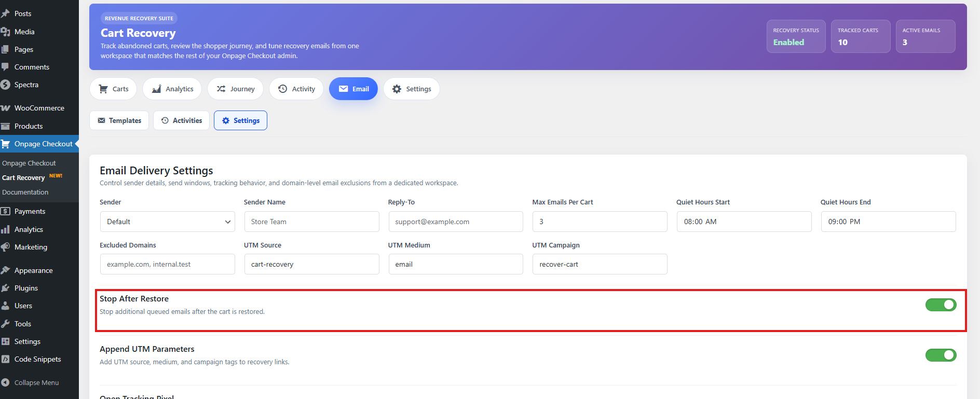This screenshot has width=980, height=399.
Task: Toggle the Stop After Restore switch
Action: coord(941,305)
